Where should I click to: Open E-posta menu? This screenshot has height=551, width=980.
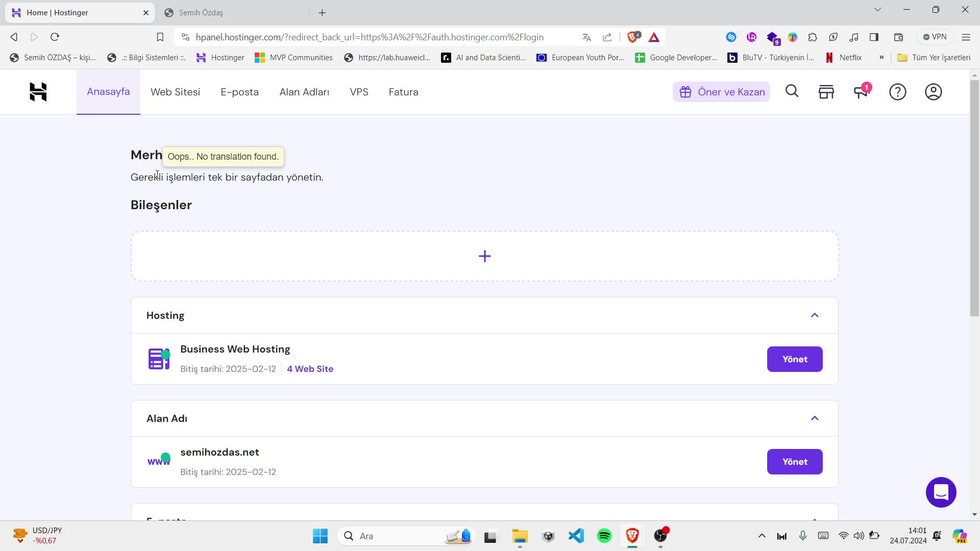tap(239, 92)
